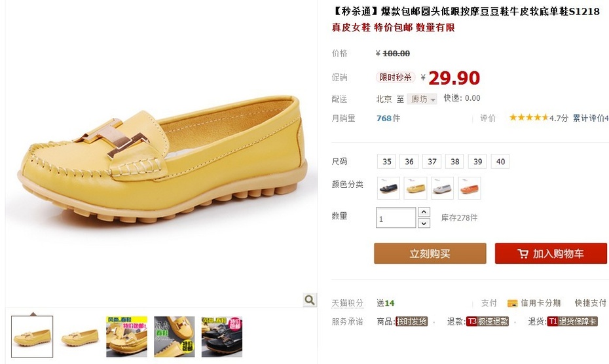
Task: Decrease quantity with the down arrow
Action: coord(424,223)
